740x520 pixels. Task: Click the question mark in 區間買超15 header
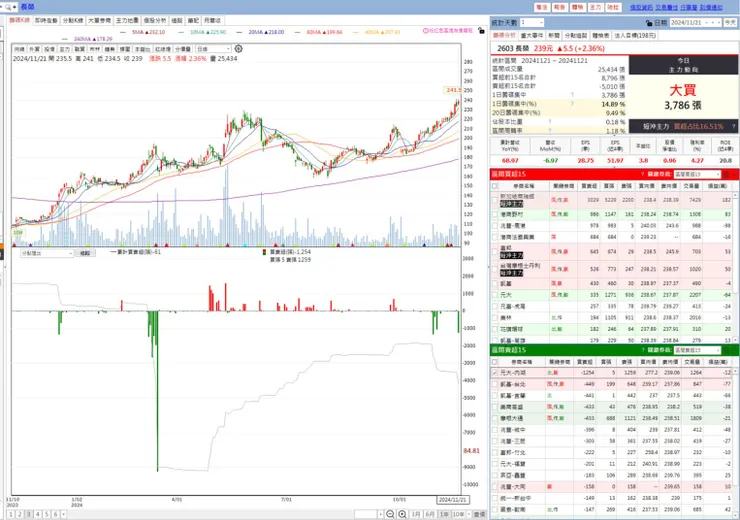[x=642, y=174]
